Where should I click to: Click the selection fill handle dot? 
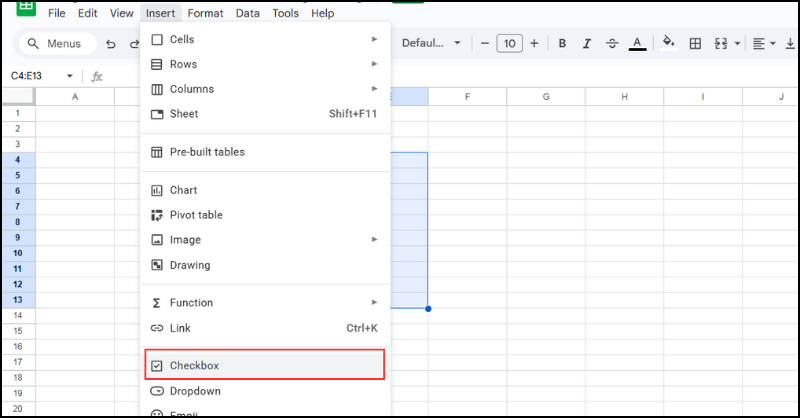click(x=428, y=309)
